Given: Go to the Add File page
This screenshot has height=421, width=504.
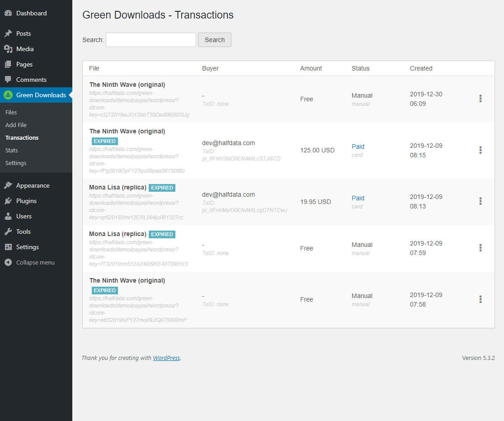Looking at the screenshot, I should point(15,125).
